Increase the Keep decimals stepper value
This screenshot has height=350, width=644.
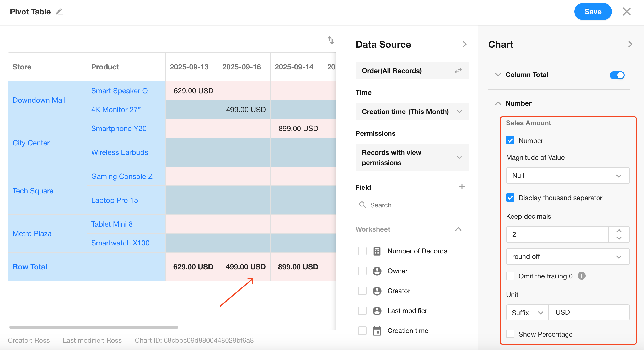coord(619,231)
